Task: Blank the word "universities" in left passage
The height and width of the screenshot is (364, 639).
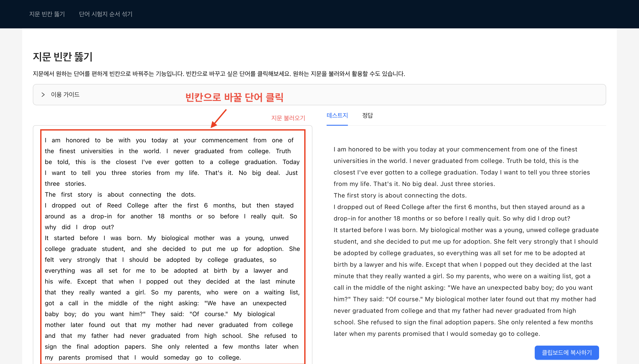Action: click(97, 151)
